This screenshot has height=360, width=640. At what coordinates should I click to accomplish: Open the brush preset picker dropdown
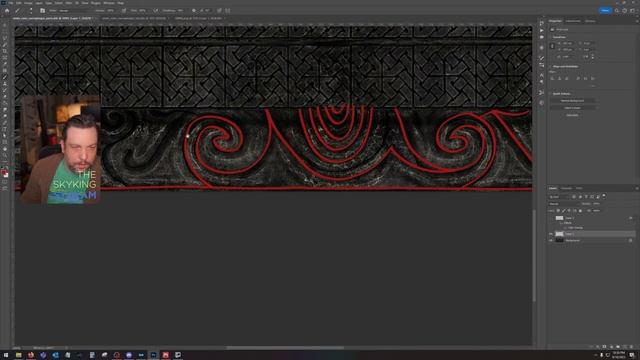tap(31, 11)
